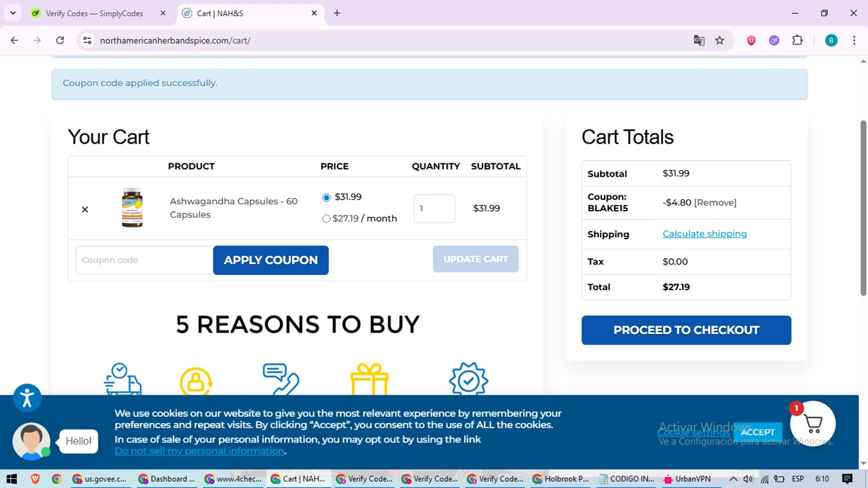Click PROCEED TO CHECKOUT
This screenshot has width=868, height=488.
(x=686, y=330)
